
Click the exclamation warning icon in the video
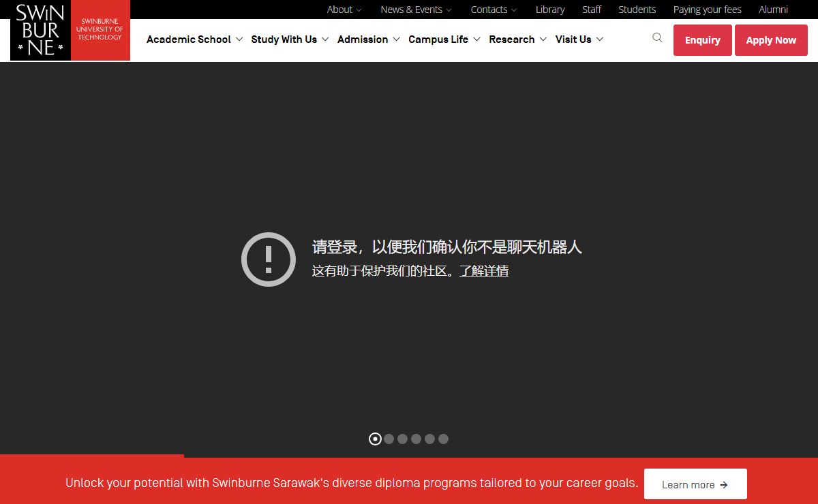tap(269, 259)
